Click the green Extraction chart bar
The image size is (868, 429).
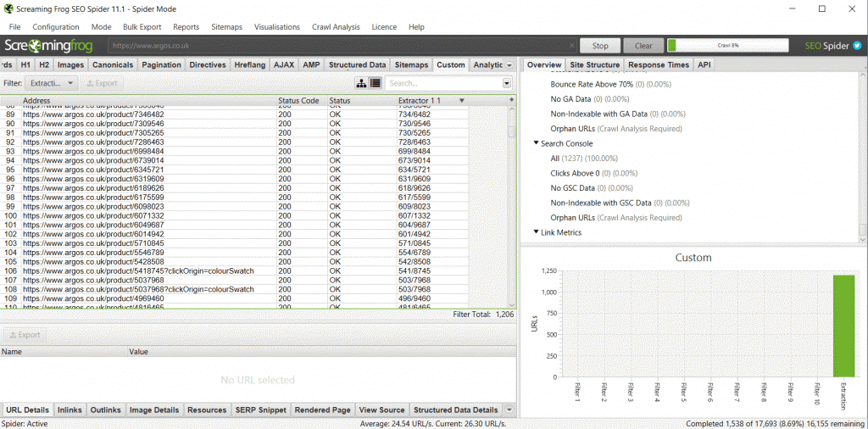coord(843,326)
